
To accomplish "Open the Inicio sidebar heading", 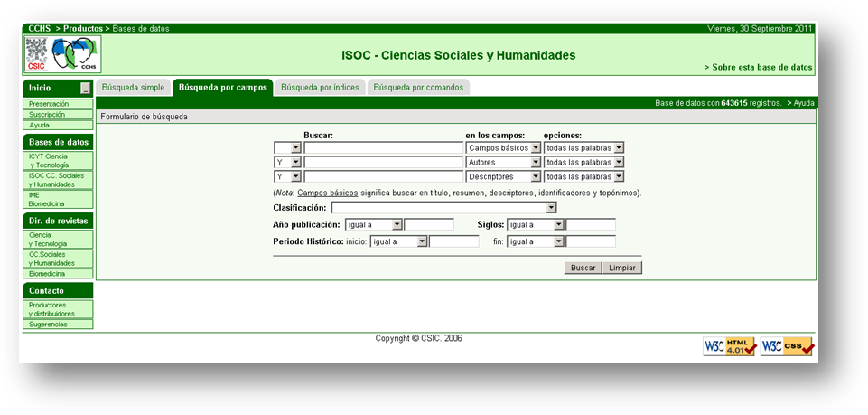I will tap(40, 88).
